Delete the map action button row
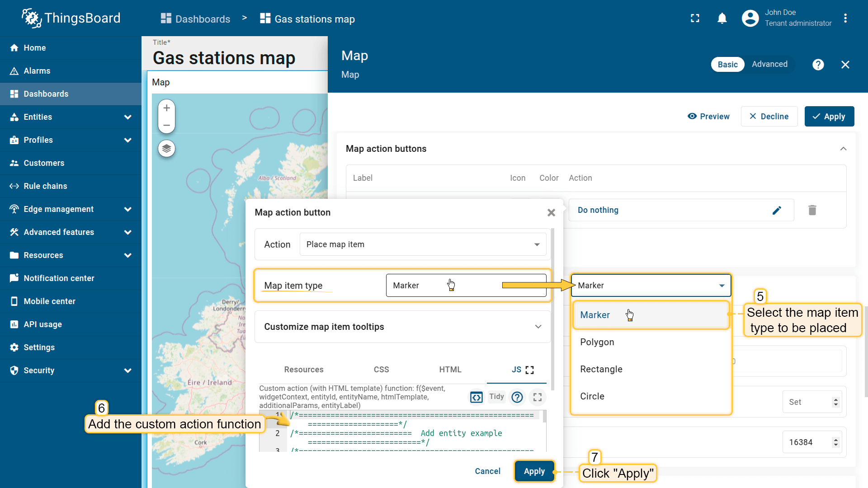Image resolution: width=868 pixels, height=488 pixels. pyautogui.click(x=812, y=211)
